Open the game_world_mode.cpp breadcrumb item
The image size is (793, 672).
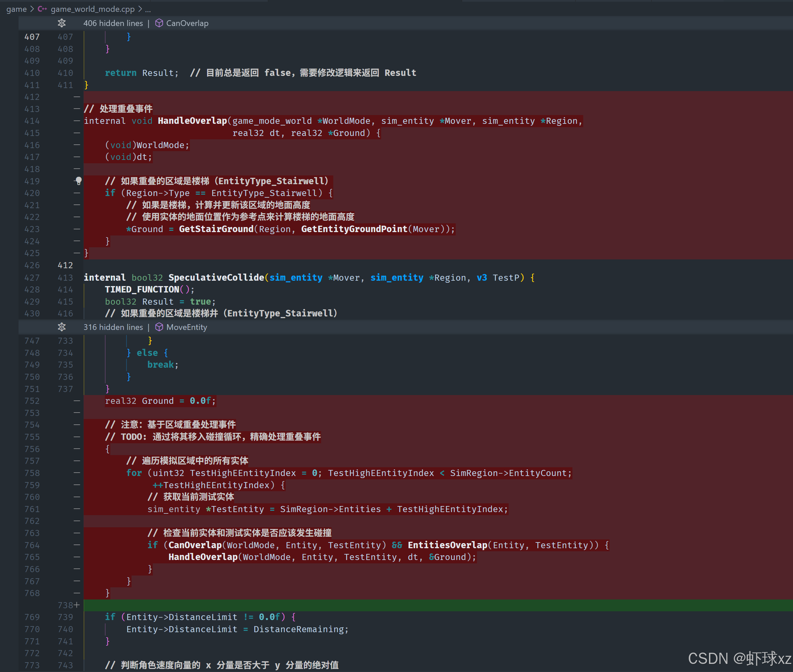[92, 9]
